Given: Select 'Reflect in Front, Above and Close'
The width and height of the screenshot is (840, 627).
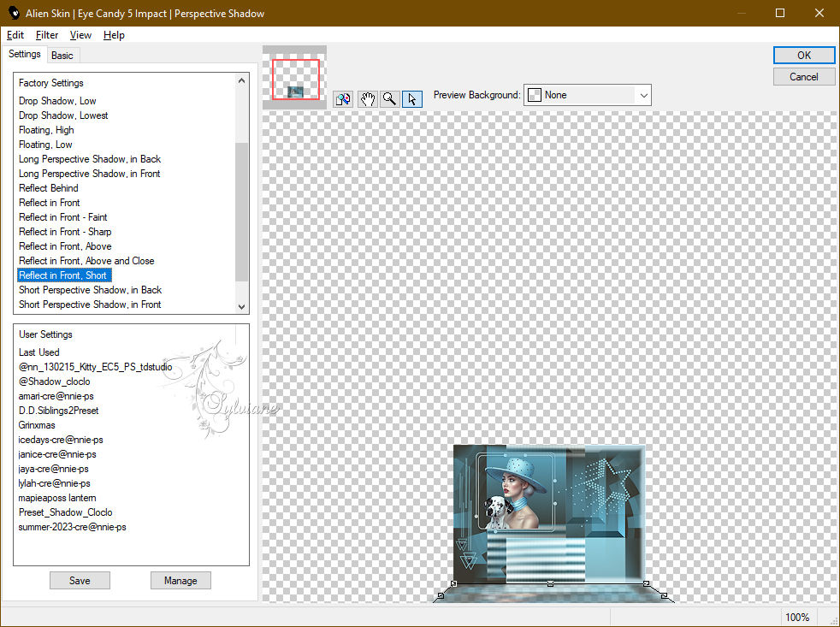Looking at the screenshot, I should click(86, 260).
